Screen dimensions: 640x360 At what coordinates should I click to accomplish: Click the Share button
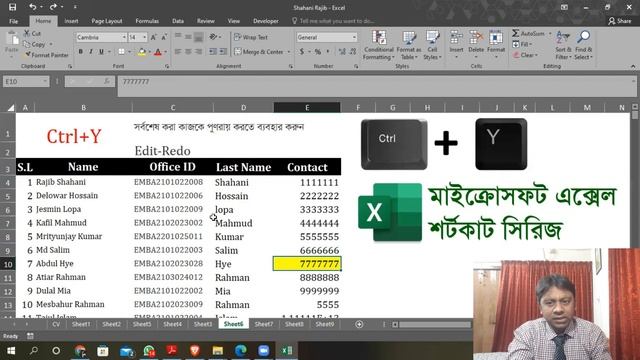point(620,21)
